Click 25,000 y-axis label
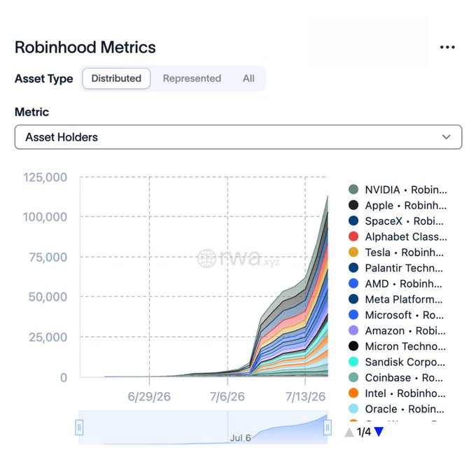Screen dimensions: 476x476 coord(48,337)
